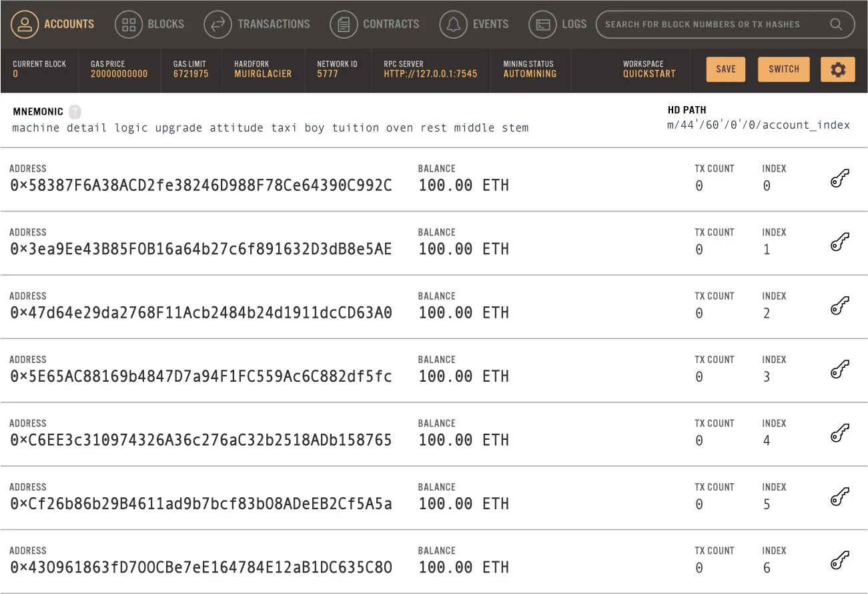868x594 pixels.
Task: Click the search magnifier icon
Action: 836,24
